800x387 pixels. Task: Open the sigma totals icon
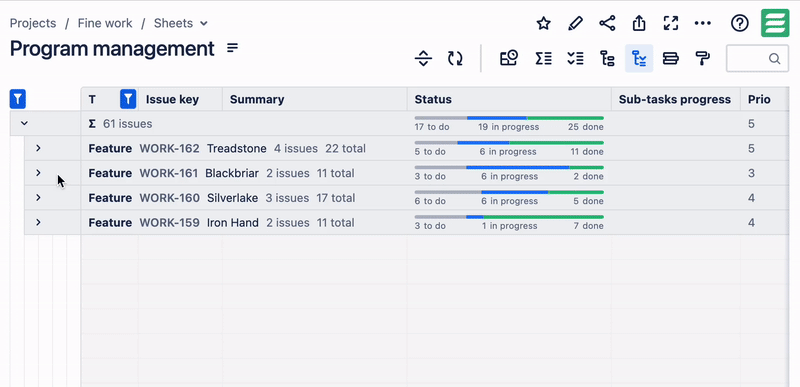click(543, 58)
